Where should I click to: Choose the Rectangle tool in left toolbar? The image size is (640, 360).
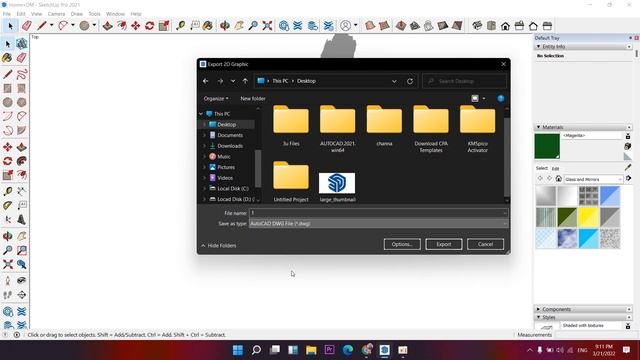pyautogui.click(x=7, y=88)
